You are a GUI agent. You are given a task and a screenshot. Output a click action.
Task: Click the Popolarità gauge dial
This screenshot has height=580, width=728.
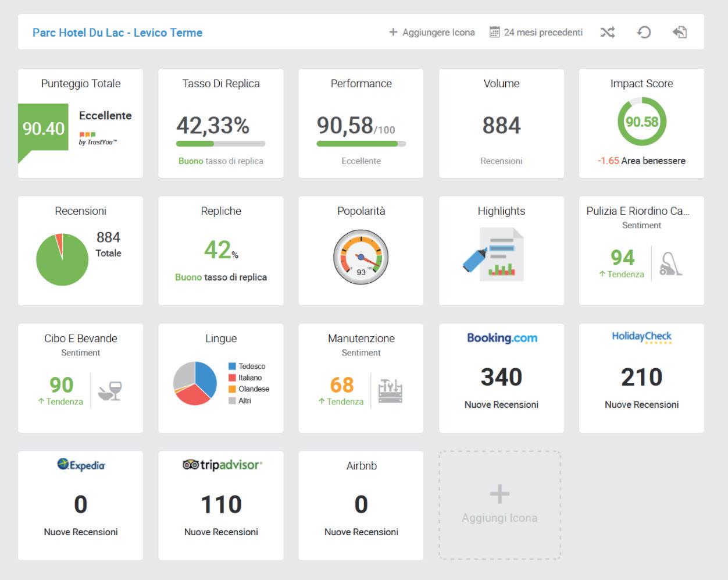point(361,257)
